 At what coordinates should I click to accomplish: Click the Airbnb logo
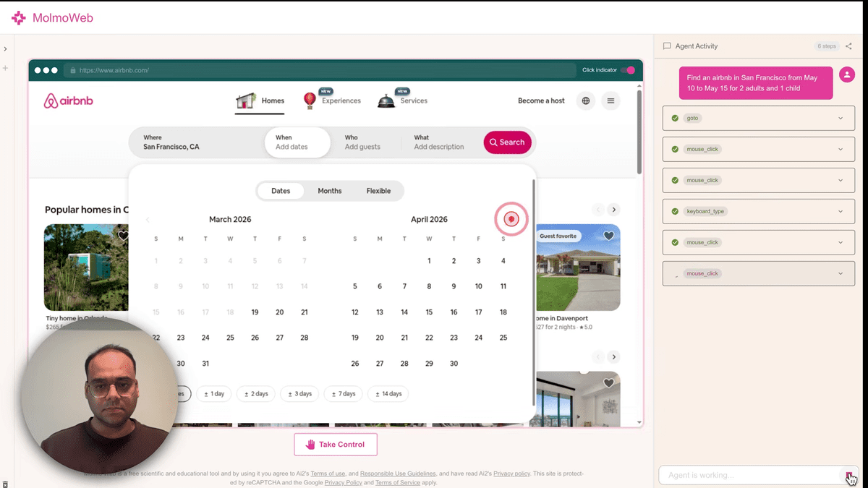(69, 101)
